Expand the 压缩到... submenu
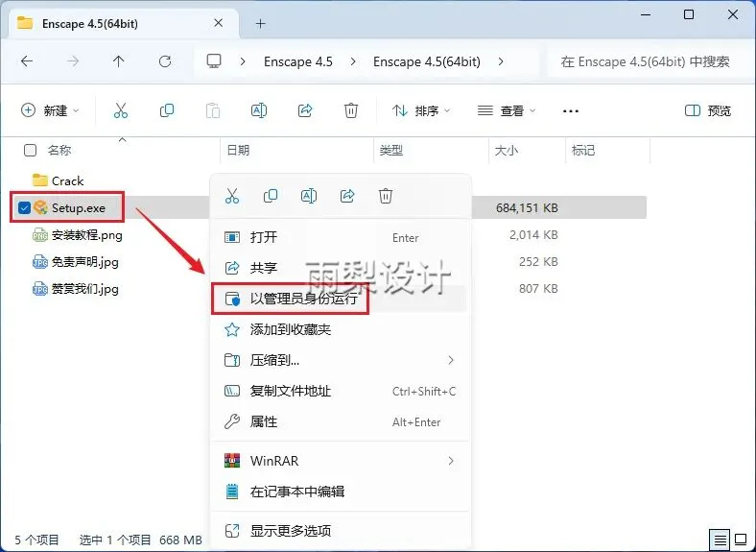Screen dimensions: 756x552 click(x=451, y=360)
